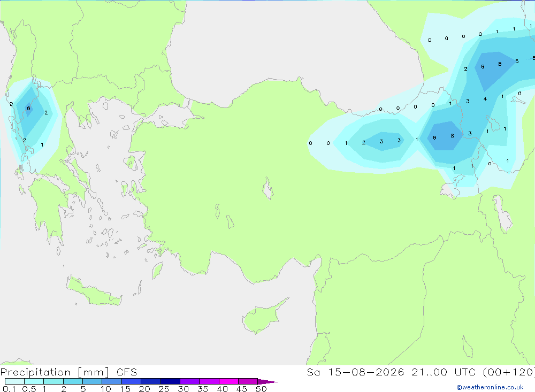
Task: Click the '25' legend label
Action: click(x=164, y=389)
